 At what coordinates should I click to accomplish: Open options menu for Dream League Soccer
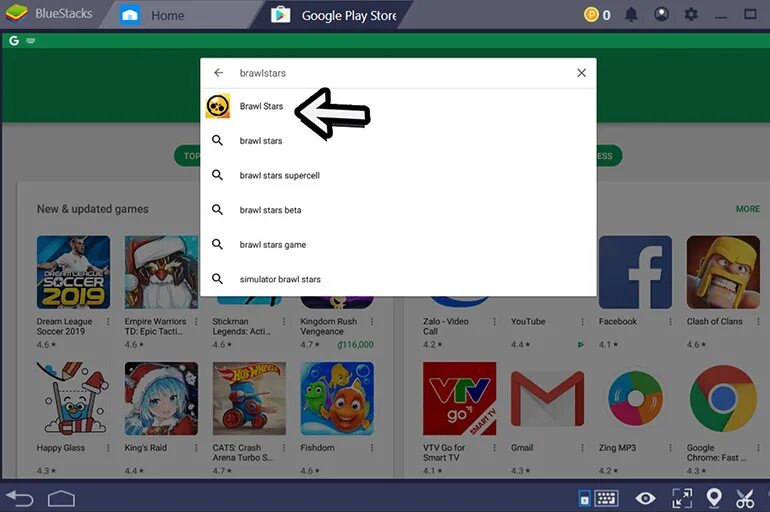pos(108,322)
